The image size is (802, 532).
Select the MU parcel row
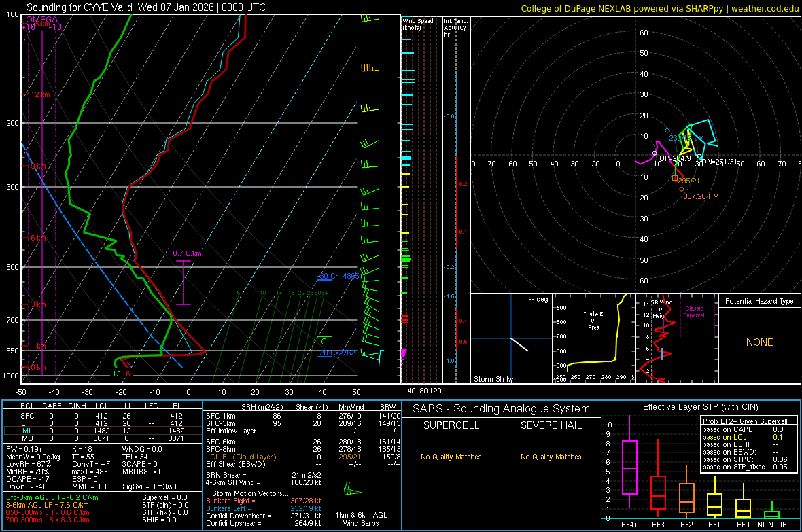[x=101, y=438]
